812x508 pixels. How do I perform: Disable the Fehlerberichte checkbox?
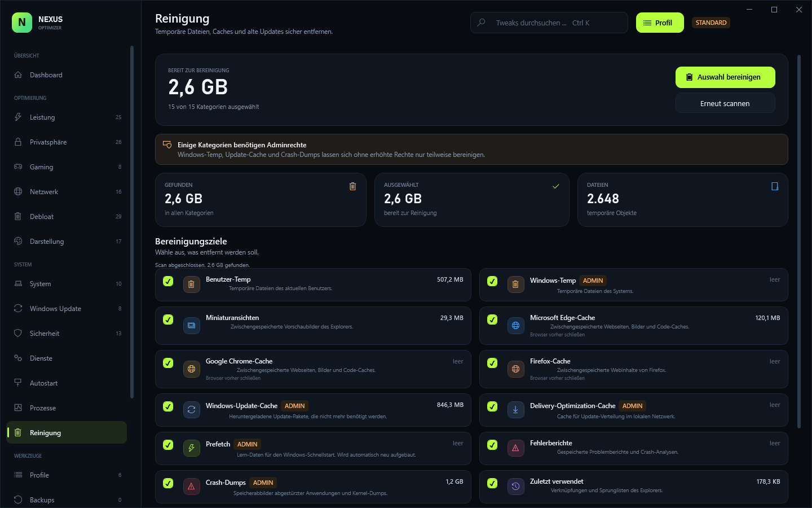pos(492,445)
